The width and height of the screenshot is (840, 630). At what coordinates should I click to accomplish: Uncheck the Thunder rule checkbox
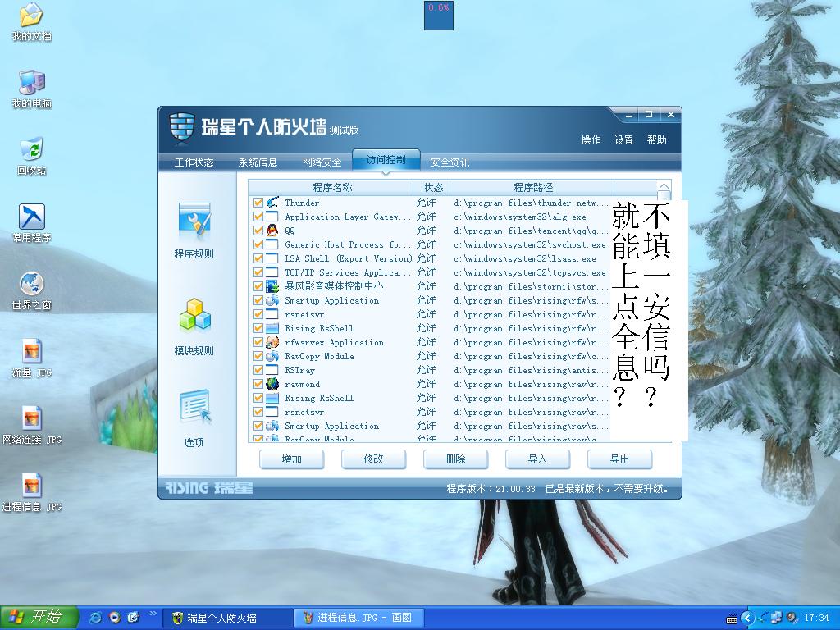pyautogui.click(x=258, y=203)
